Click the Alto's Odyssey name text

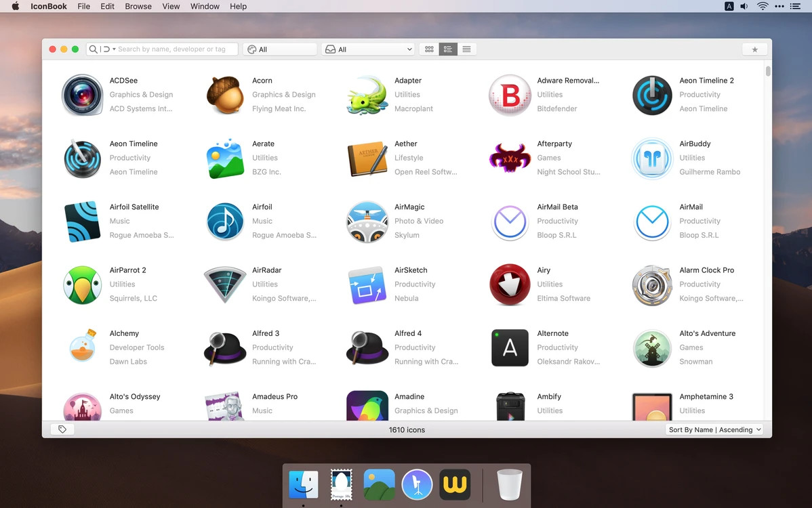(135, 397)
